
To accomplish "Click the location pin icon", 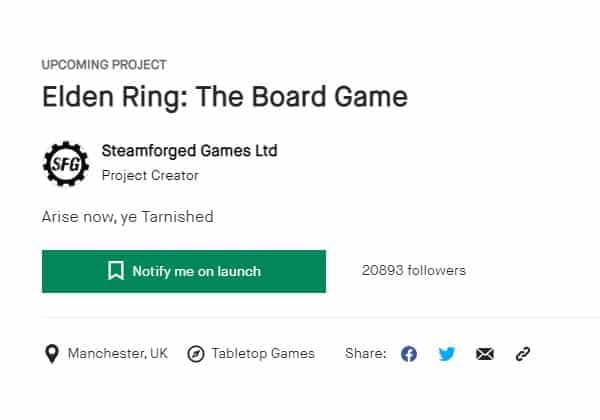I will point(52,354).
